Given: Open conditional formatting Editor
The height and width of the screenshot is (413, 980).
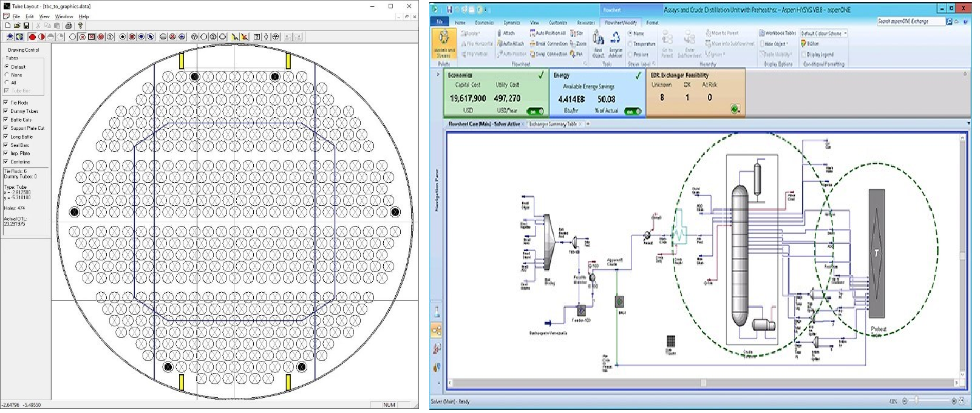Looking at the screenshot, I should point(809,44).
